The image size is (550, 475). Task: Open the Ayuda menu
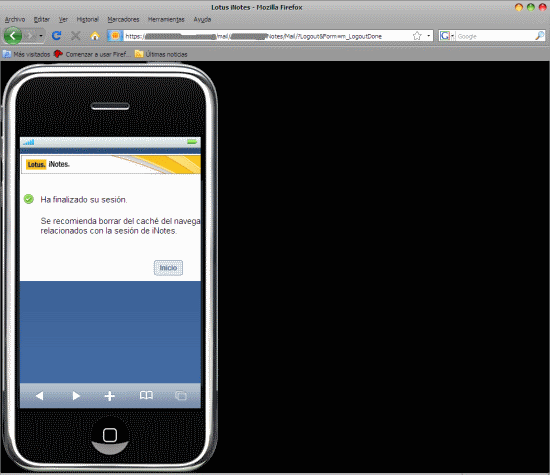pos(202,19)
